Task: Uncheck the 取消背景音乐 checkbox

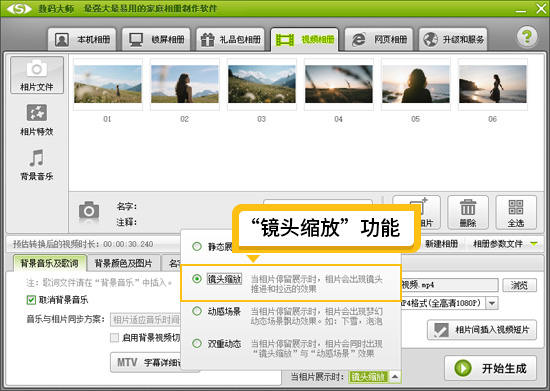Action: point(31,300)
